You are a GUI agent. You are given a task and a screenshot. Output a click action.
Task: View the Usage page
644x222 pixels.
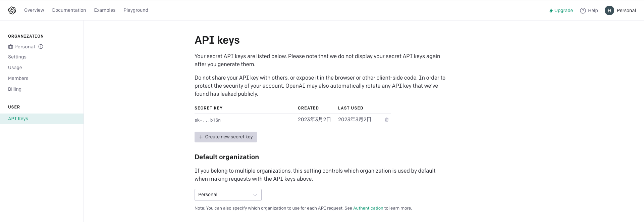tap(15, 68)
